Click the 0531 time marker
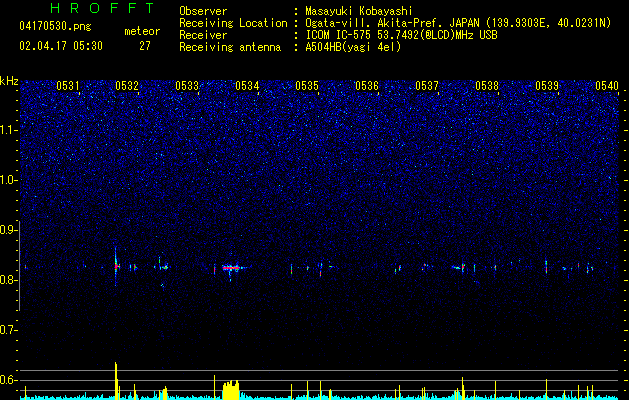Image resolution: width=629 pixels, height=400 pixels. 67,85
